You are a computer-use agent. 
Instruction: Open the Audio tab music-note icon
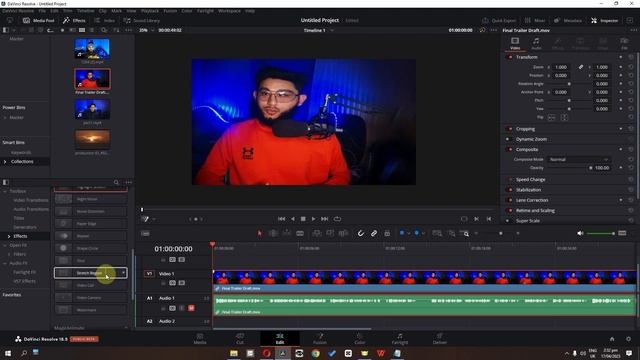tap(536, 43)
